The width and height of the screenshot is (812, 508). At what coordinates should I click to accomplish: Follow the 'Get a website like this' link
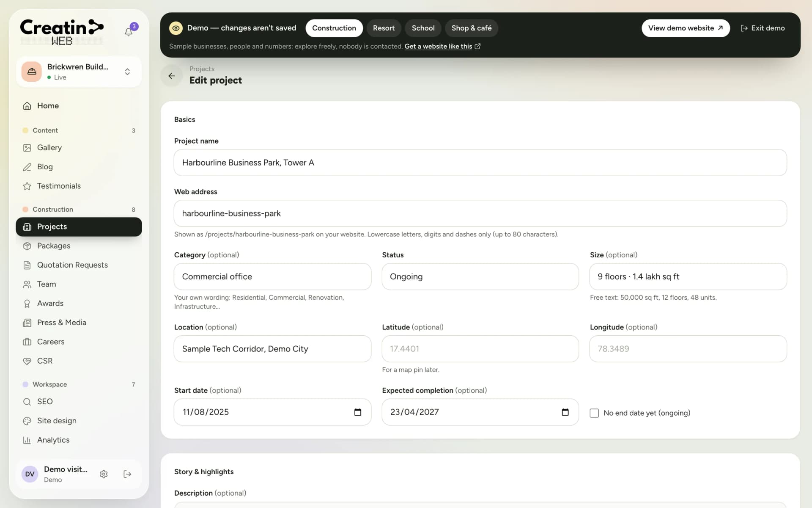[x=442, y=46]
